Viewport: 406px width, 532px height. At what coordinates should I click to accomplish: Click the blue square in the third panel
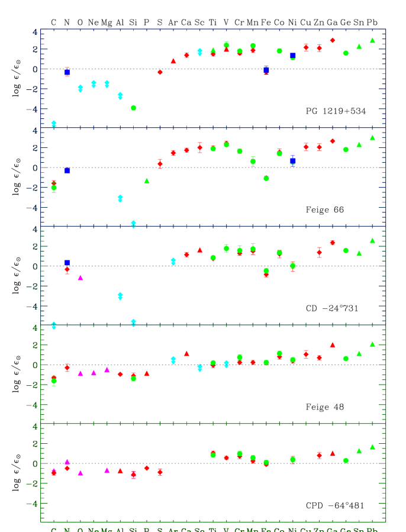(67, 263)
